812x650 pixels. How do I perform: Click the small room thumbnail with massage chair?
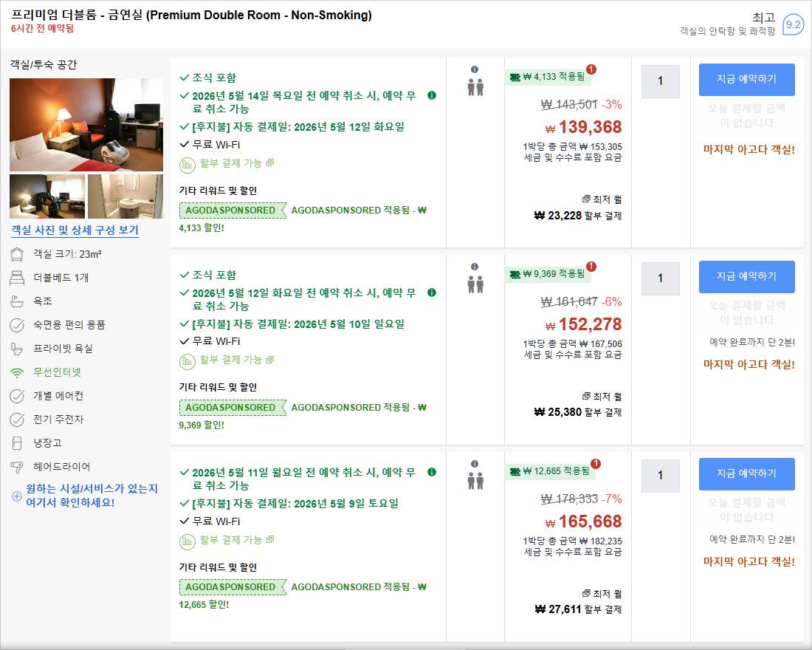pyautogui.click(x=47, y=196)
